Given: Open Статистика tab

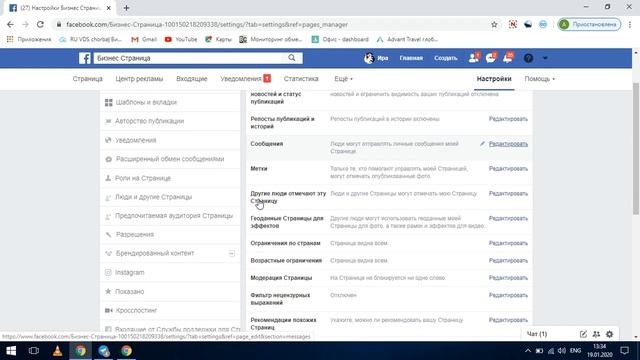Looking at the screenshot, I should point(301,79).
